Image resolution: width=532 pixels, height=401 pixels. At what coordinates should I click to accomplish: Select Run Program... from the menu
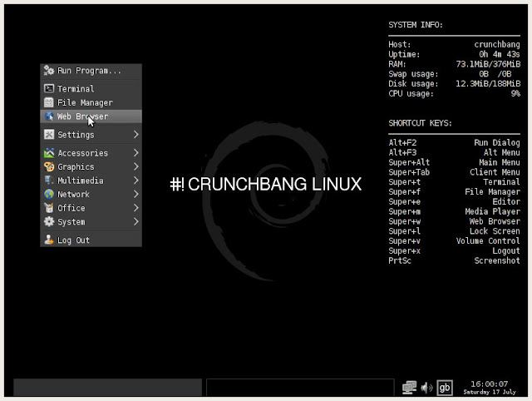(x=91, y=71)
